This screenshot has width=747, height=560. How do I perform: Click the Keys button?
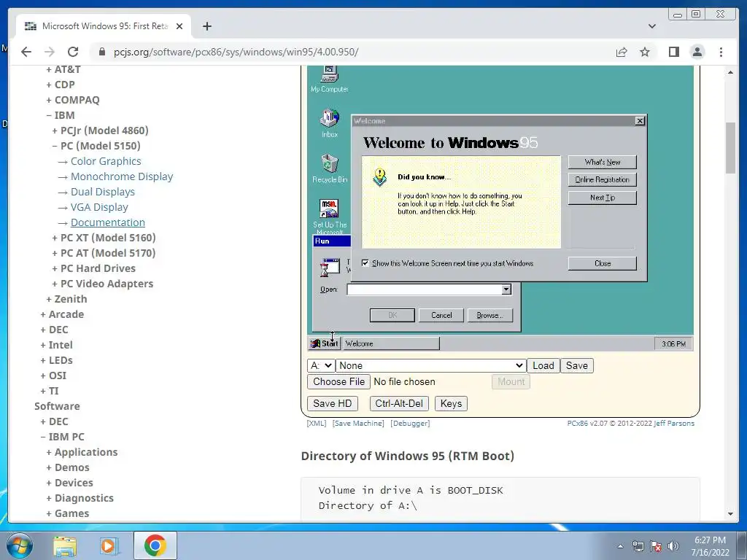pos(451,403)
